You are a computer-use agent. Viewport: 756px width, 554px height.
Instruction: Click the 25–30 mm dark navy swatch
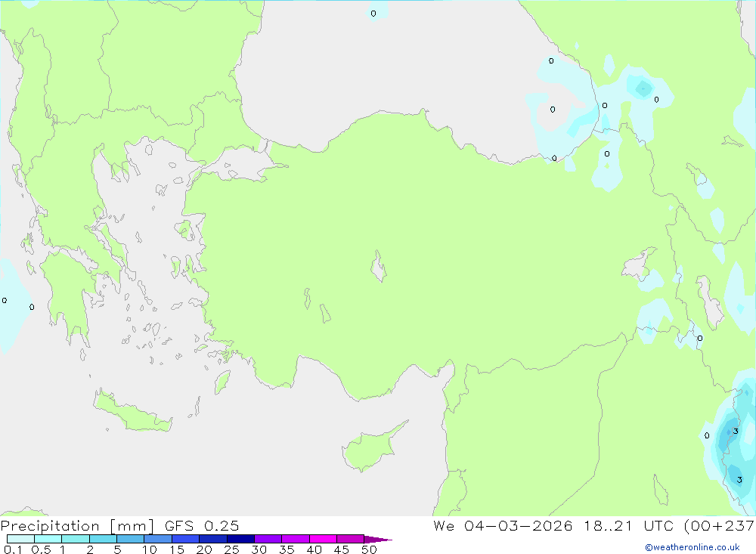point(240,539)
